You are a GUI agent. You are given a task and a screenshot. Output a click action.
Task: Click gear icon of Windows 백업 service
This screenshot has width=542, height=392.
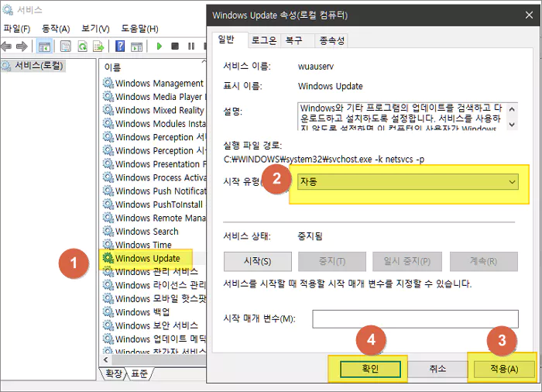(108, 311)
